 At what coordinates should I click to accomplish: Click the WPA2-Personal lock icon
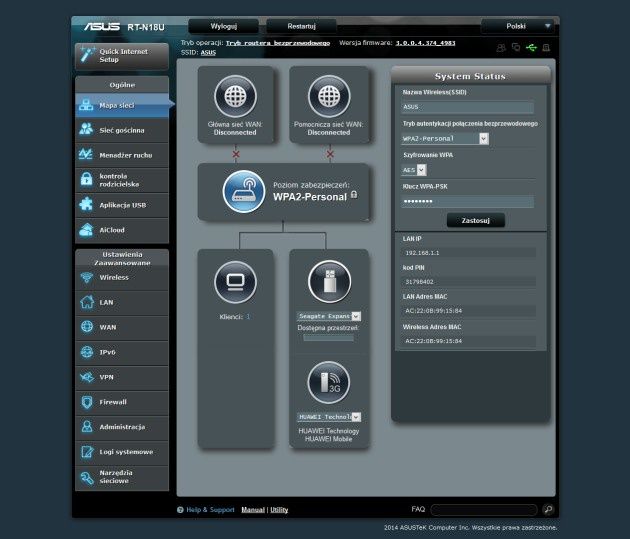354,194
